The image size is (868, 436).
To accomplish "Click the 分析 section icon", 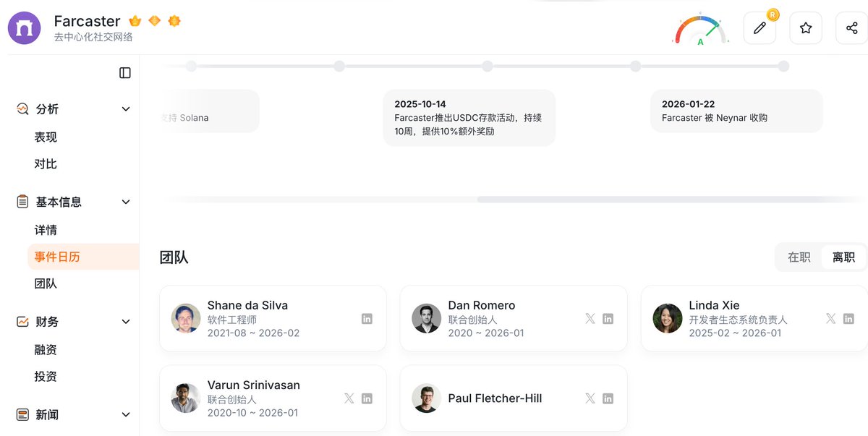I will click(x=23, y=109).
